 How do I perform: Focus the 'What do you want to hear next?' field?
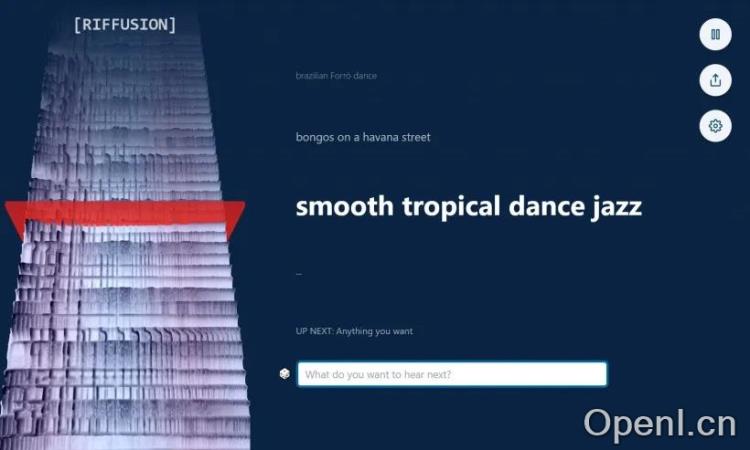click(x=452, y=374)
